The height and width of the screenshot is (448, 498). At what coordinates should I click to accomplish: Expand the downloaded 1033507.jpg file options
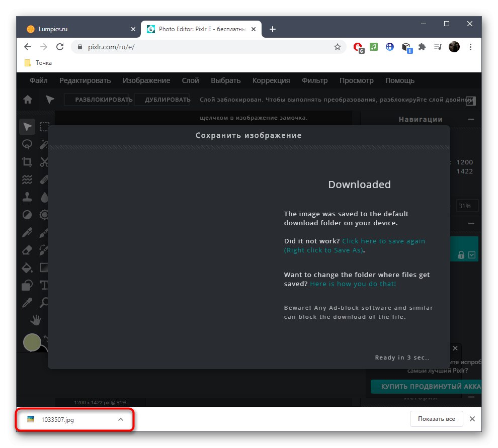click(120, 419)
